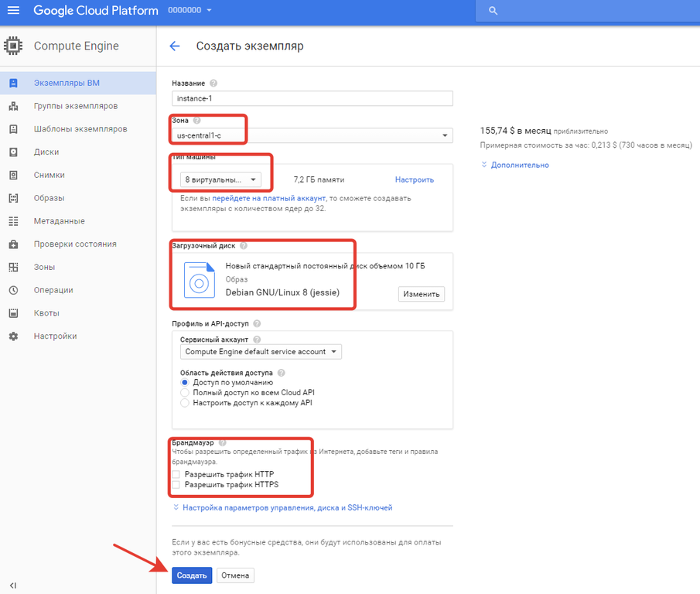This screenshot has height=594, width=700.
Task: Click the Снимки sidebar icon
Action: point(13,175)
